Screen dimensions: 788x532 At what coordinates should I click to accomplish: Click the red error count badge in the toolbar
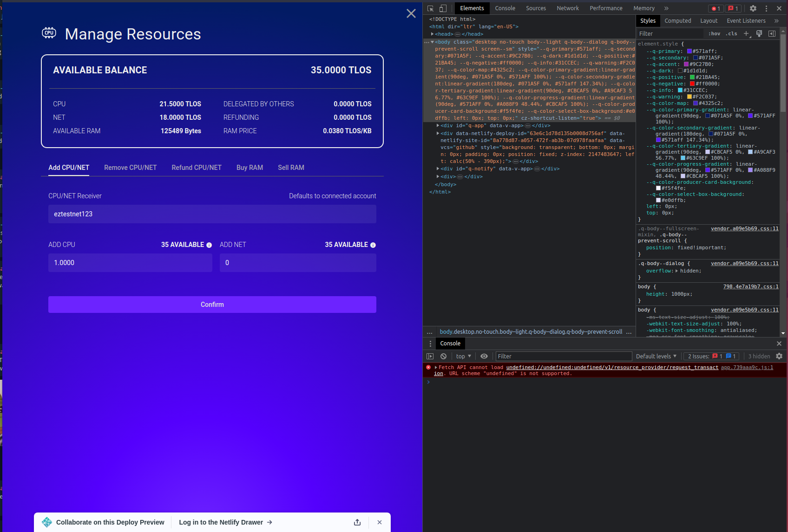716,8
